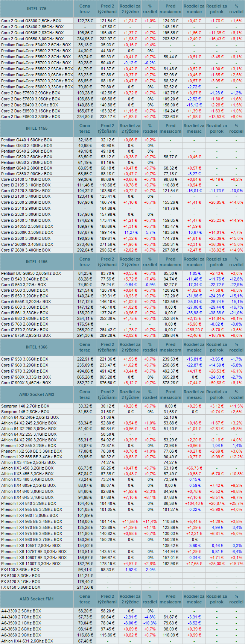Screen dimensions: 245x644
Task: Click Rozdiel za polrok header in INTEL 1155 section
Action: click(217, 129)
